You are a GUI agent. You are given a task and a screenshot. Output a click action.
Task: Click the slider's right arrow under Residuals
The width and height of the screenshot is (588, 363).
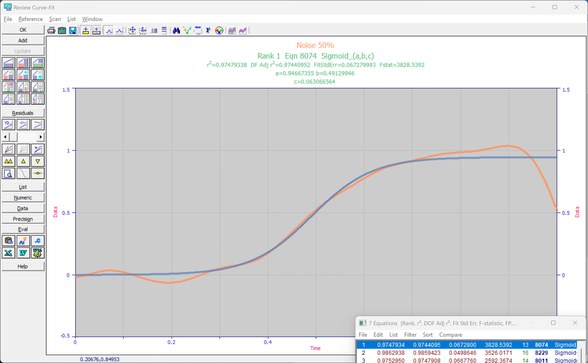(41, 137)
